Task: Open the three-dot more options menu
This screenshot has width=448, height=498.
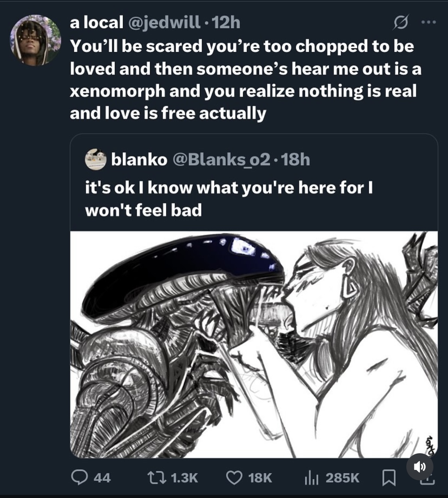Action: [429, 22]
